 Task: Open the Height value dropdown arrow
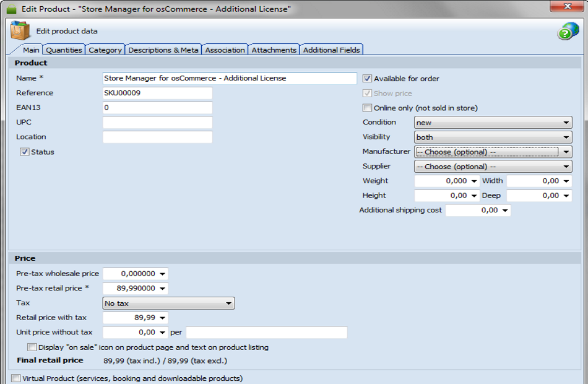(474, 196)
